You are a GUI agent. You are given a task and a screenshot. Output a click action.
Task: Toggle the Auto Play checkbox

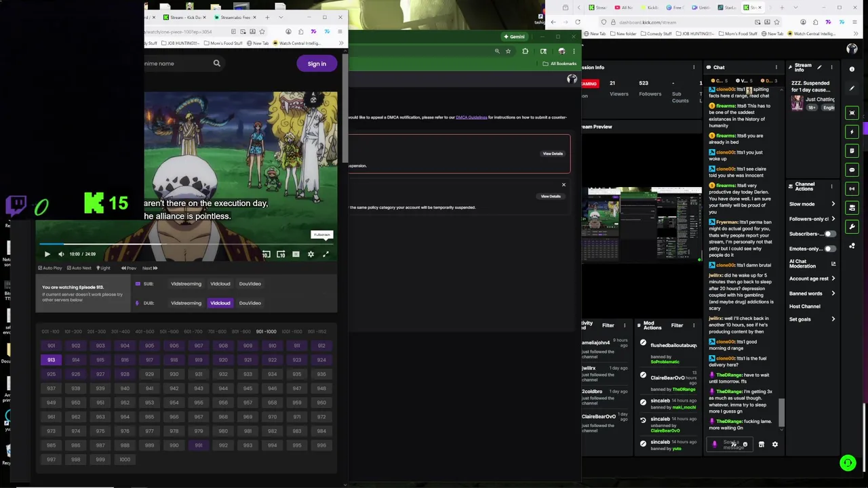(50, 268)
